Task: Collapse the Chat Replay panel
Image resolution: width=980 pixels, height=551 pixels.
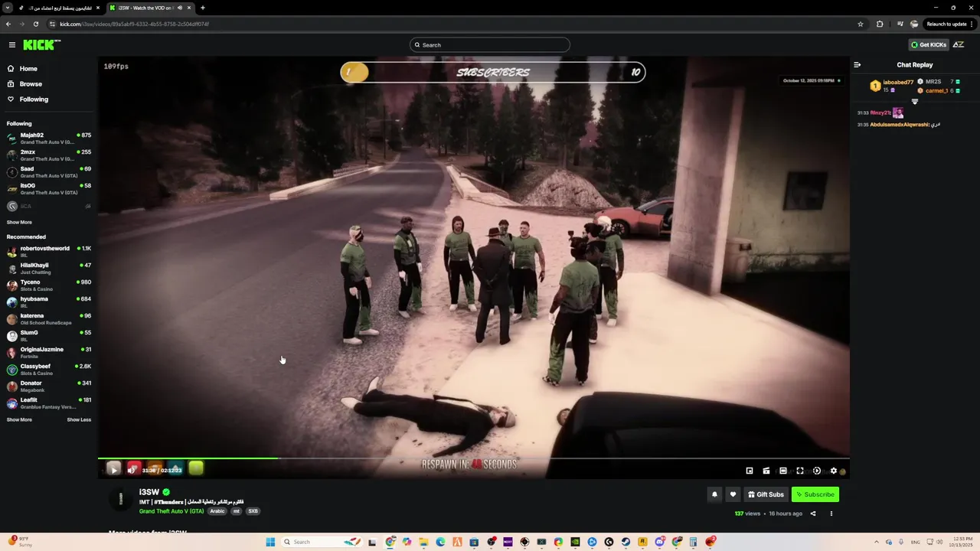Action: (857, 65)
